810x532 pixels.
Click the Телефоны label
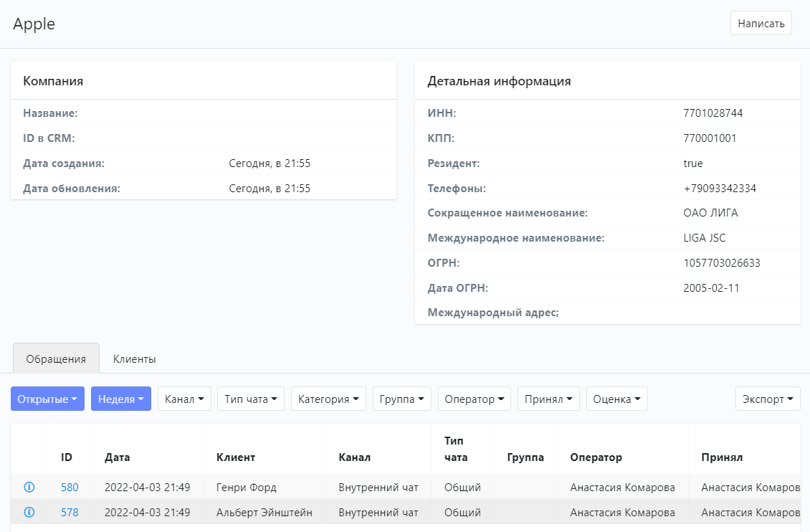[457, 188]
